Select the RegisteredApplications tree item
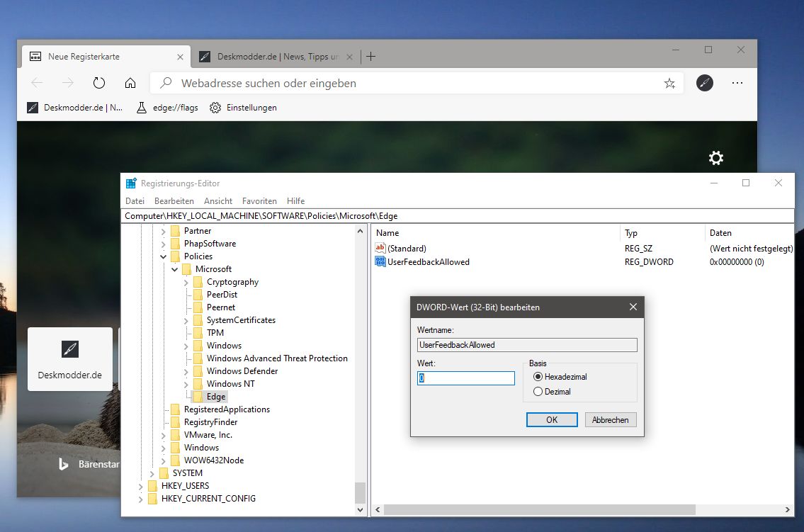The width and height of the screenshot is (804, 532). coord(227,409)
